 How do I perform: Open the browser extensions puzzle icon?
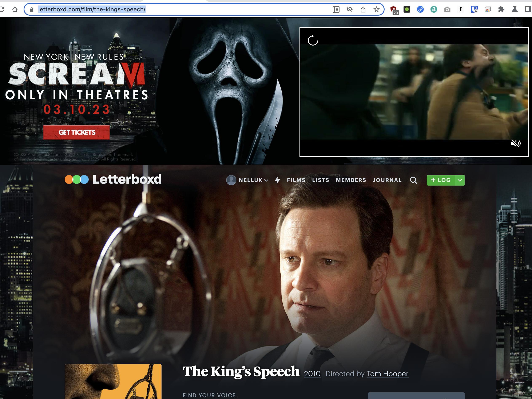502,10
